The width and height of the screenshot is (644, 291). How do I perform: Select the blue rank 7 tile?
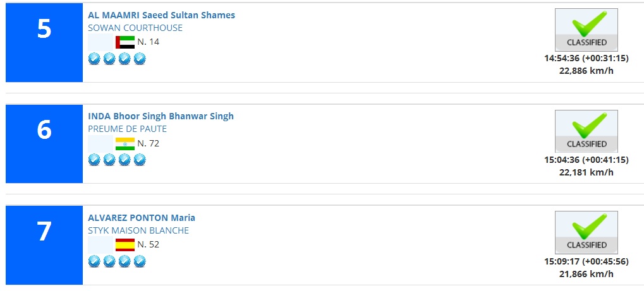click(x=44, y=245)
